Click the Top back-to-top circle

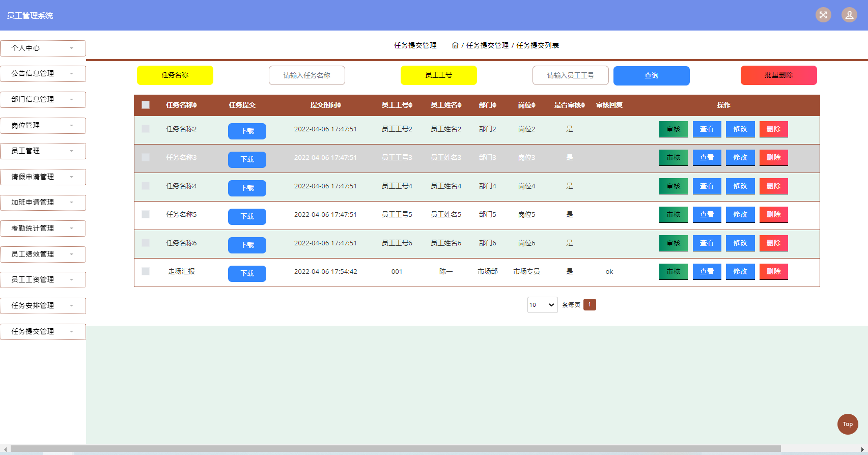(848, 424)
